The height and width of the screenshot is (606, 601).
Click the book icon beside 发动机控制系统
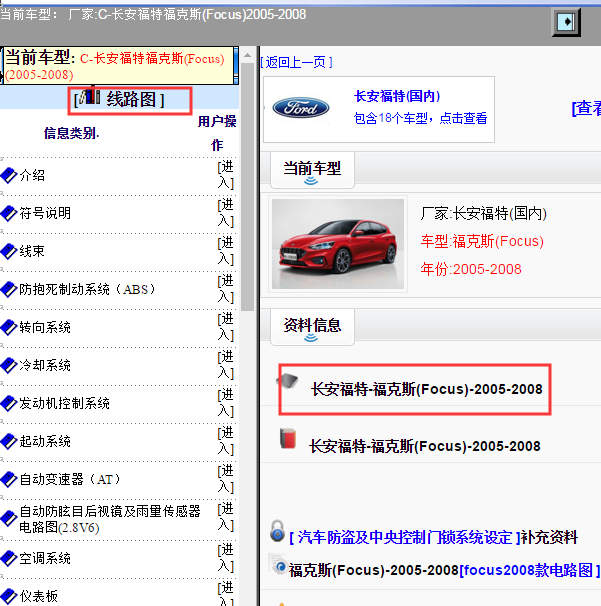(9, 403)
